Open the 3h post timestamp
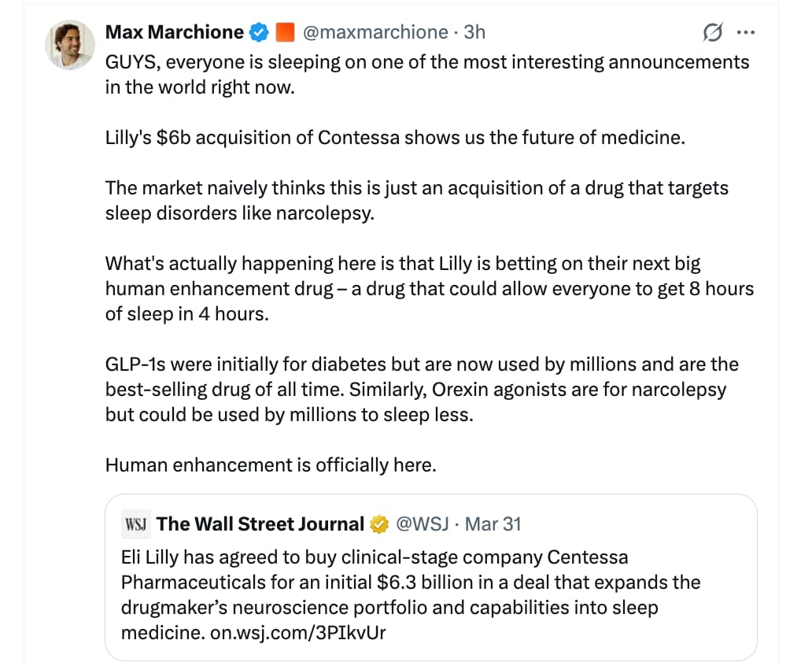This screenshot has height=666, width=812. [x=474, y=32]
